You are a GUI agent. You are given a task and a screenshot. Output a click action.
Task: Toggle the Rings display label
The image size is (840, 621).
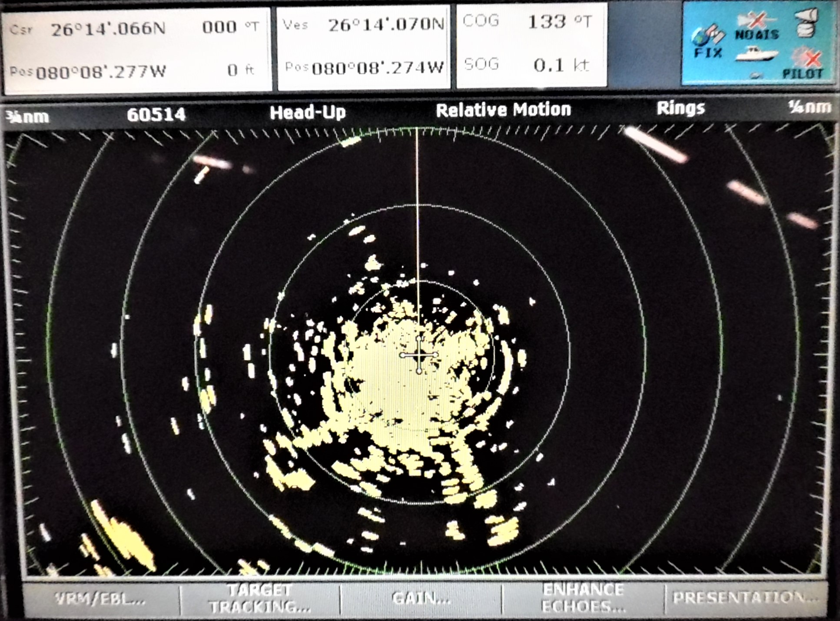pos(681,108)
